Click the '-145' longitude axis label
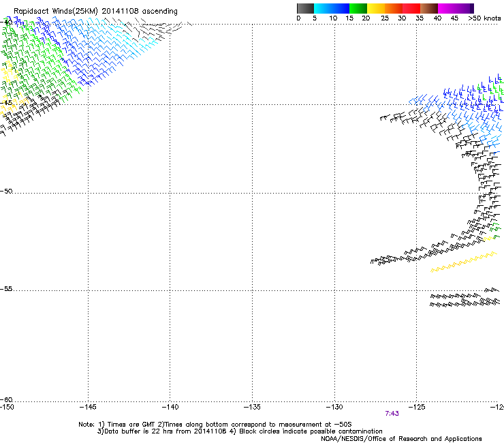Viewport: 504px width, 443px height. 88,407
